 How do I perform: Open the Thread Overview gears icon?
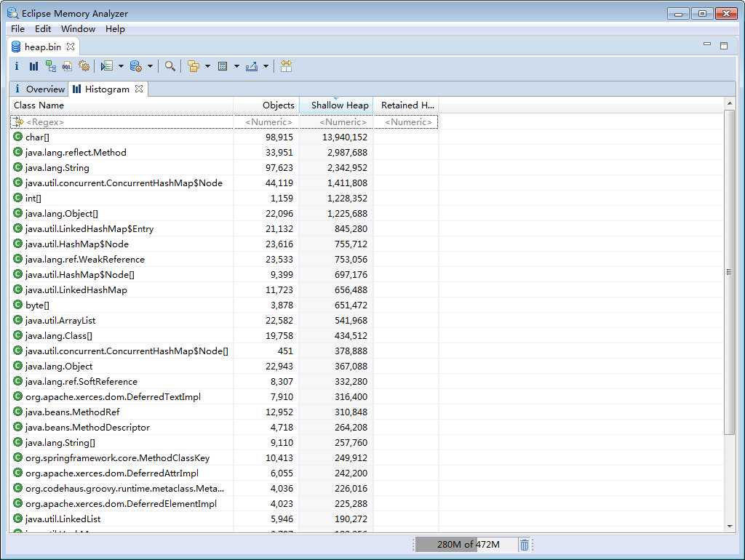(84, 66)
